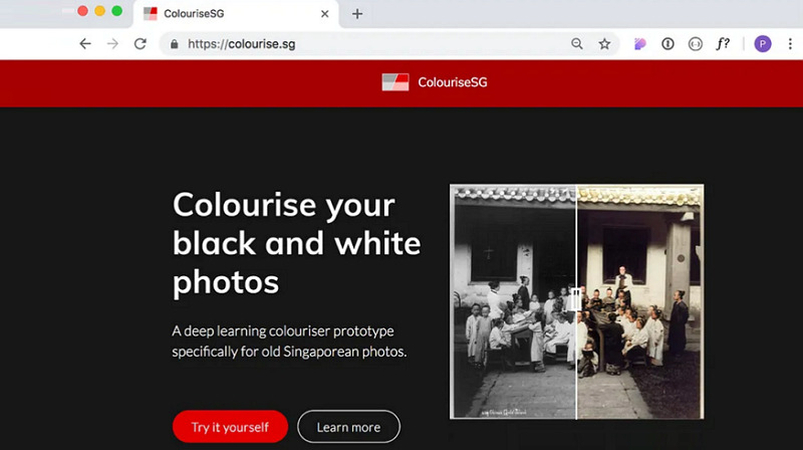Click the yellow macOS minimize window button
The image size is (803, 450).
(100, 11)
